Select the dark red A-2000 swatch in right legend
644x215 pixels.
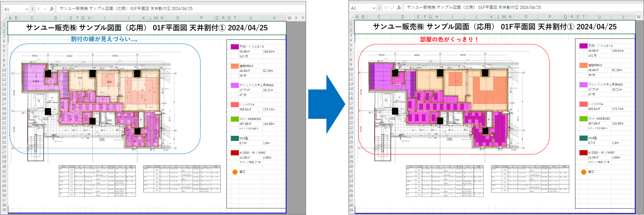point(584,153)
